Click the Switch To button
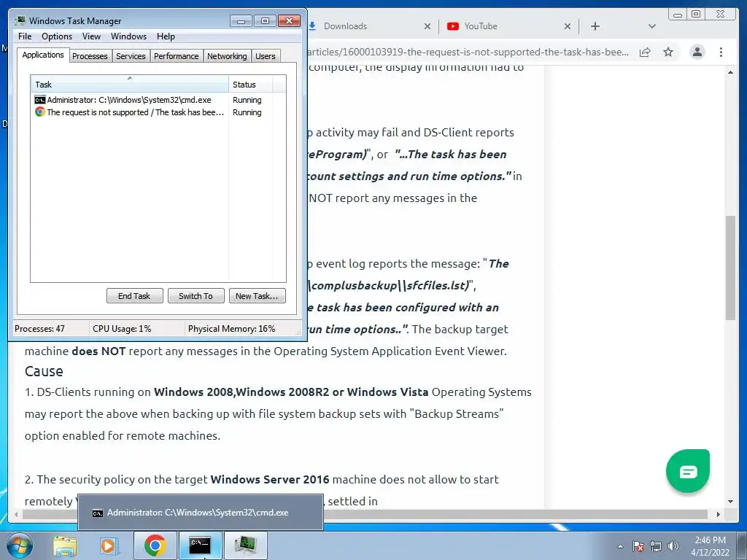This screenshot has width=747, height=560. pyautogui.click(x=196, y=296)
